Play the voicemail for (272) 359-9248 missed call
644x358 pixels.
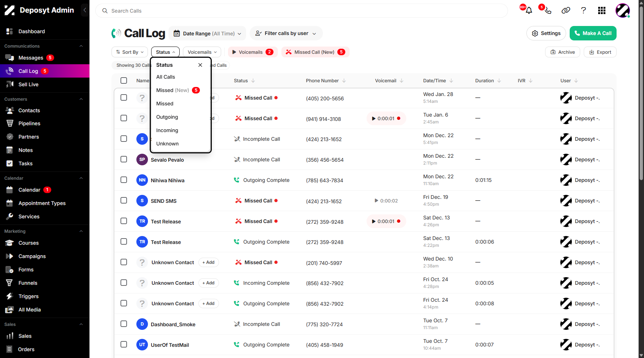pyautogui.click(x=386, y=221)
